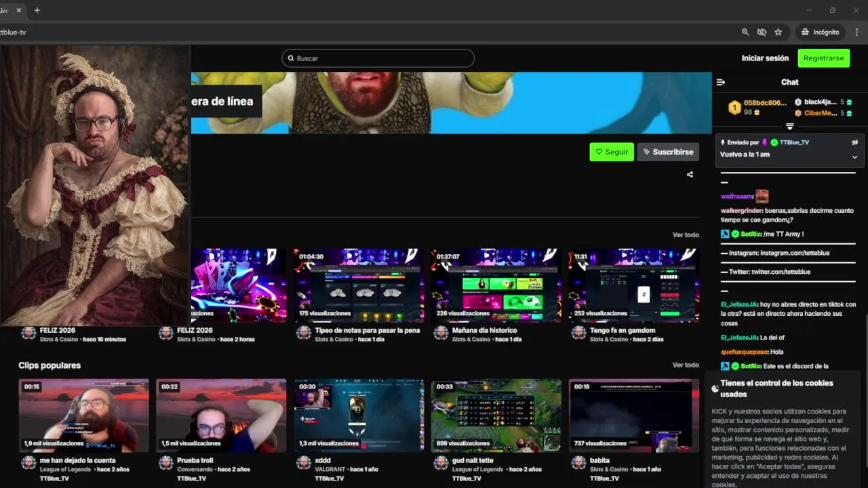Open clip title me han dejado la cuenta
868x488 pixels.
tap(77, 461)
